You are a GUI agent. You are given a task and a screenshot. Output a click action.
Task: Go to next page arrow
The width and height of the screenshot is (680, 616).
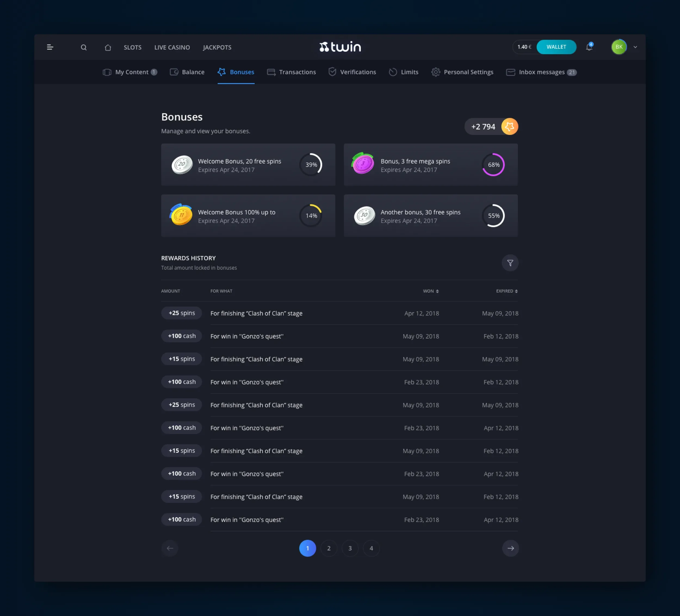(x=510, y=548)
